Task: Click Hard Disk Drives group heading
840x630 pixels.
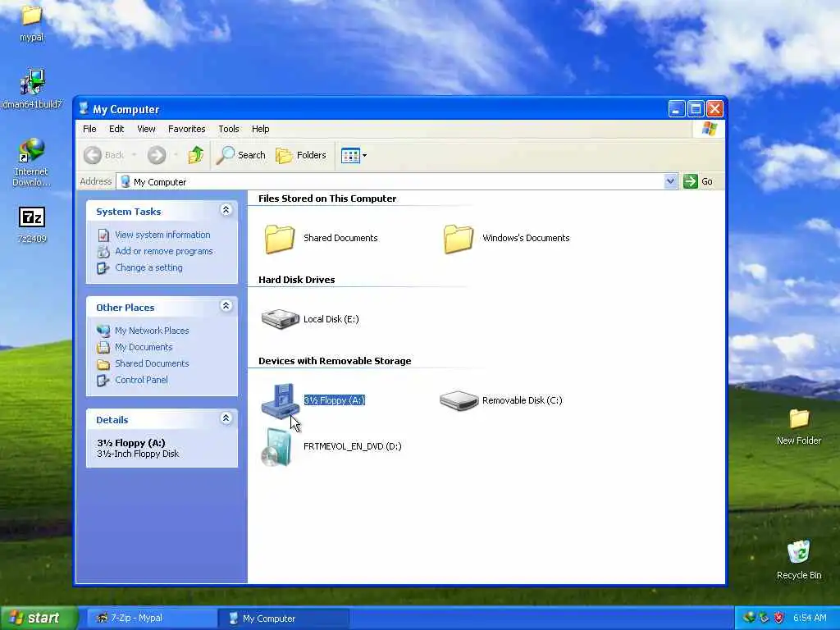Action: coord(296,280)
